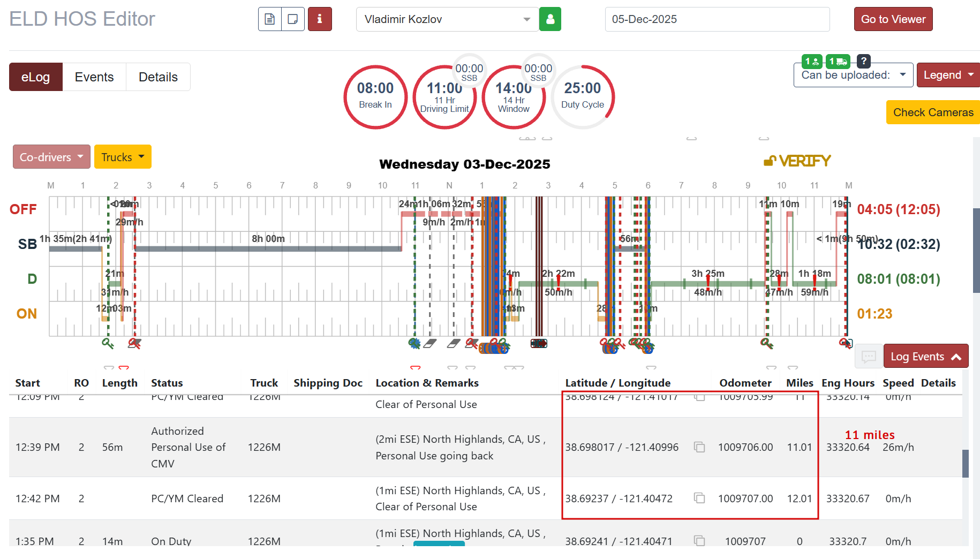Click the 12:39 PM start time cell

click(37, 447)
